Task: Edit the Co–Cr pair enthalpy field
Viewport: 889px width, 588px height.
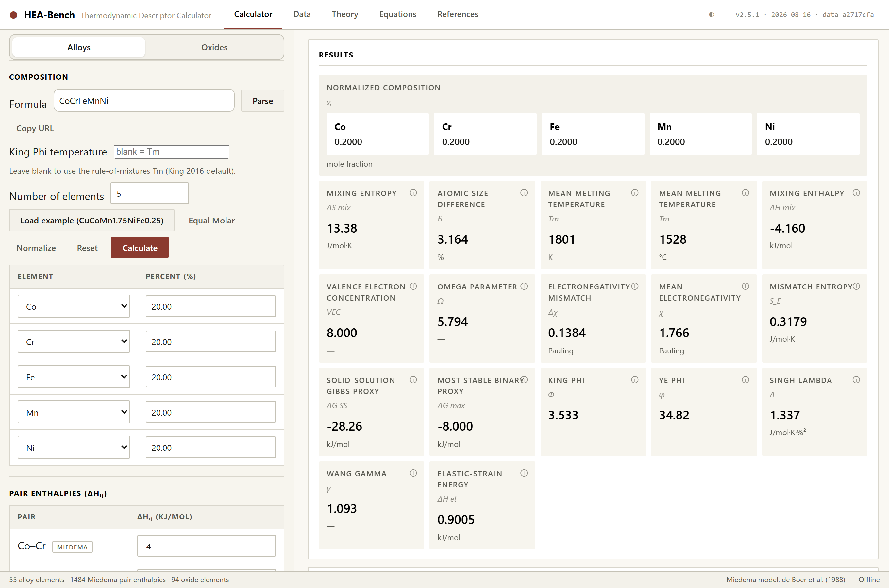Action: (206, 546)
